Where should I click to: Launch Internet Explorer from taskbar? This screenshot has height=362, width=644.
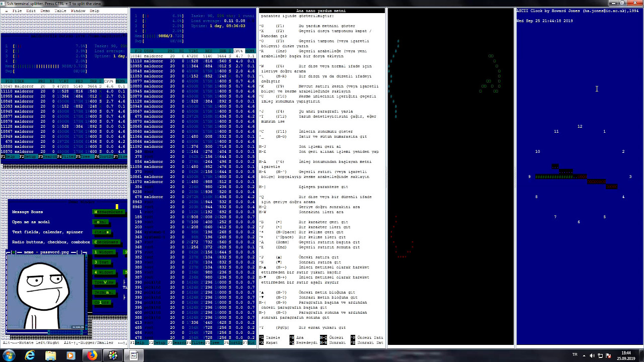(x=30, y=355)
